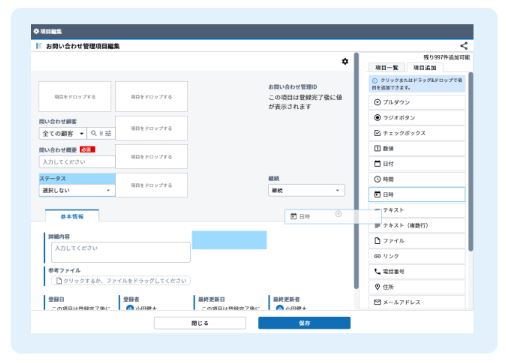Select the ステータス field label

[x=53, y=178]
